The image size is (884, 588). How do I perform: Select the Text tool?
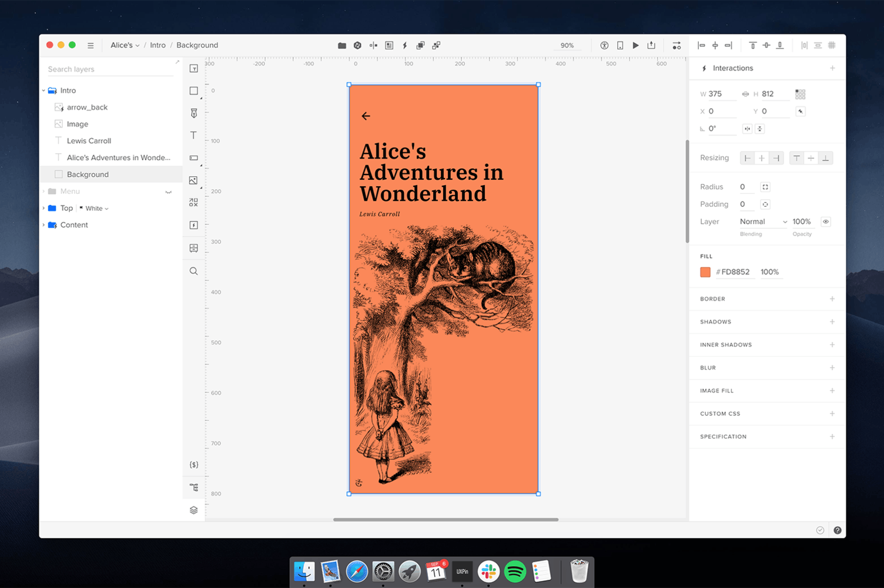[193, 135]
